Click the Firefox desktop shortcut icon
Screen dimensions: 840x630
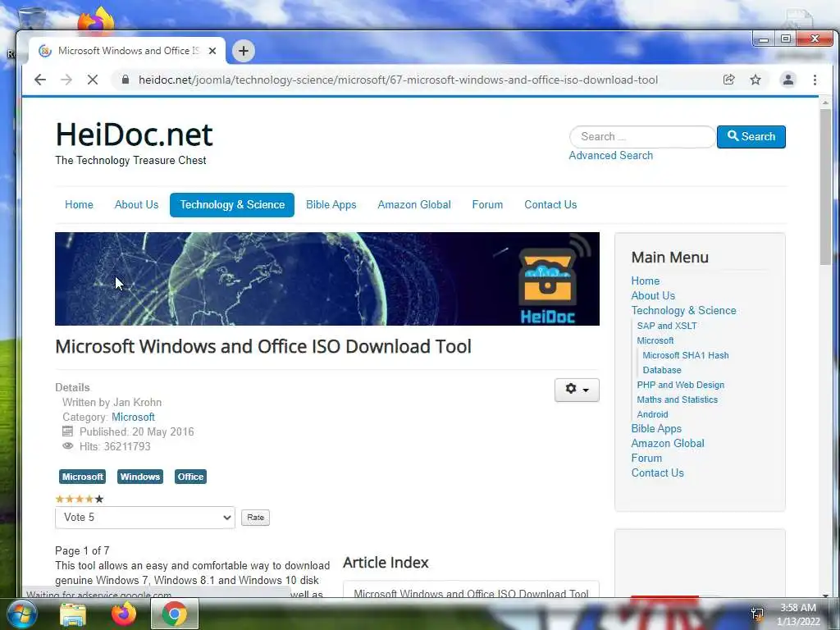coord(97,21)
